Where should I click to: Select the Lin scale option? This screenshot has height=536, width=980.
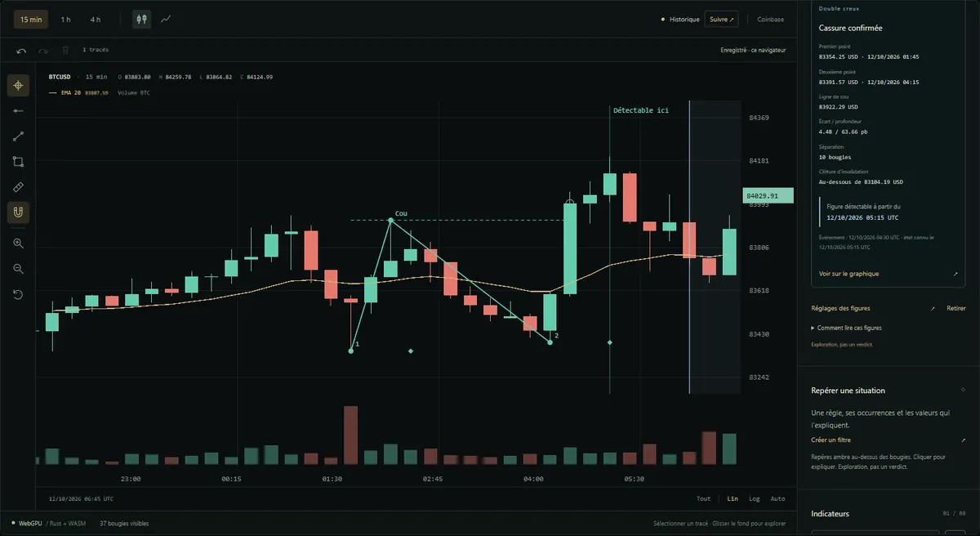(733, 498)
